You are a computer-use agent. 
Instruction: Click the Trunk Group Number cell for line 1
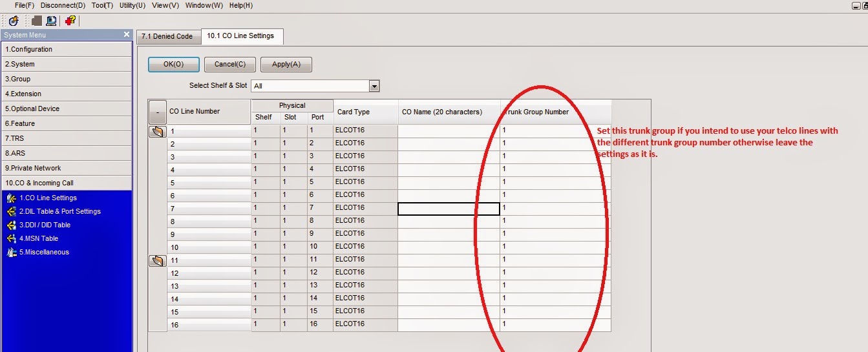pos(555,131)
